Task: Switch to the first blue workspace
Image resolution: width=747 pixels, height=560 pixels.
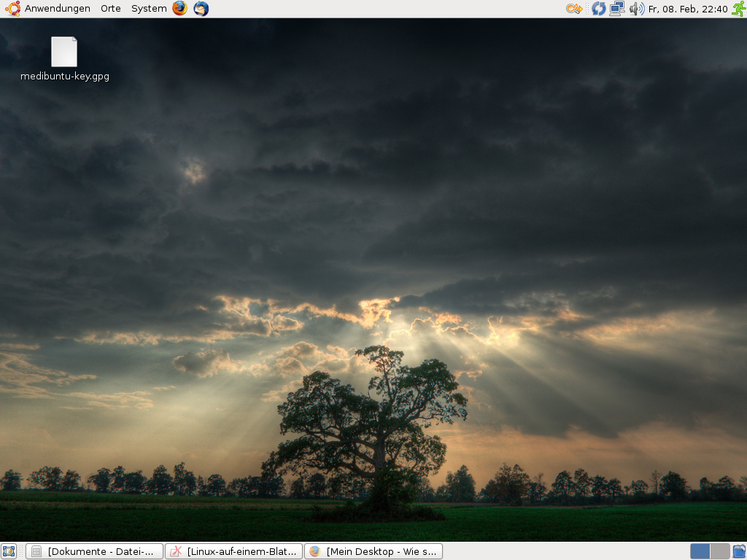Action: 700,551
